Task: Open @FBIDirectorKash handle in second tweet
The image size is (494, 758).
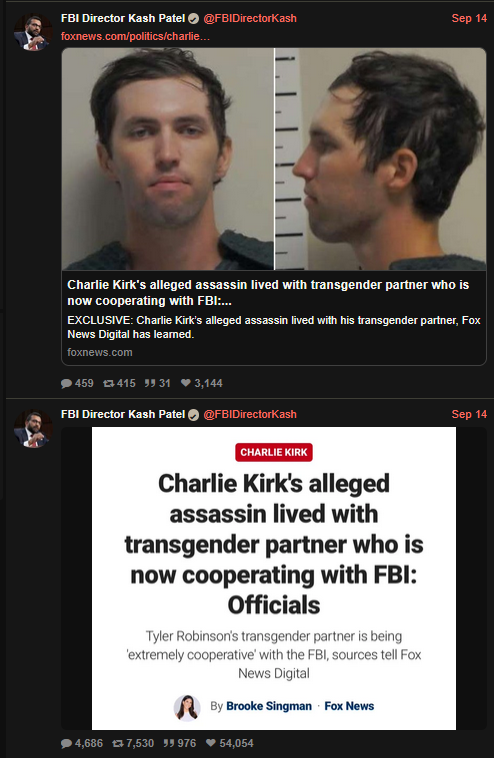Action: pyautogui.click(x=250, y=414)
